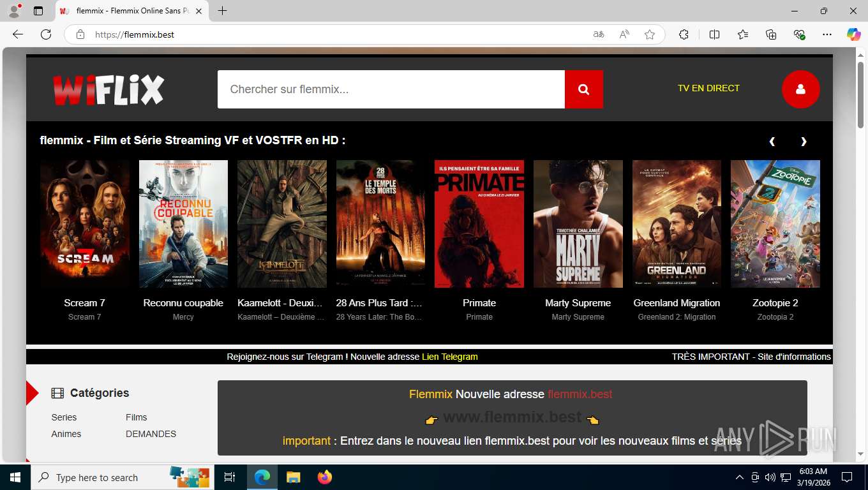Open the Reconnu coupable poster
The height and width of the screenshot is (490, 868).
[183, 224]
